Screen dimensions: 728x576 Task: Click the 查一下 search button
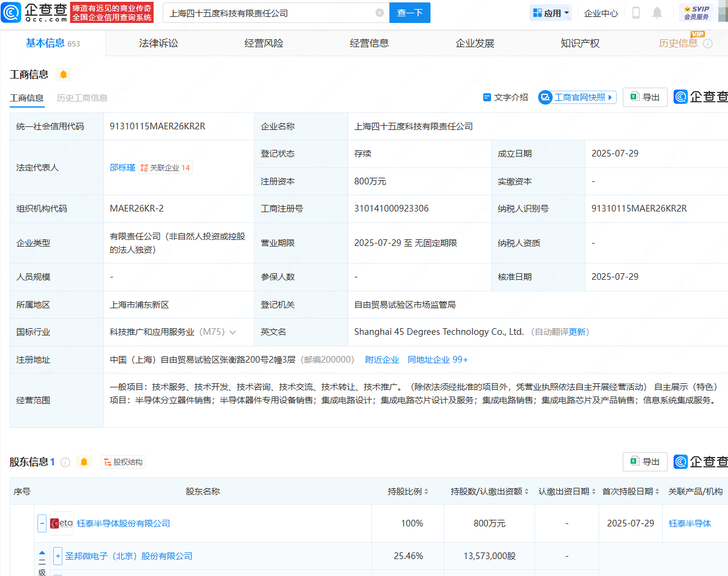tap(410, 13)
